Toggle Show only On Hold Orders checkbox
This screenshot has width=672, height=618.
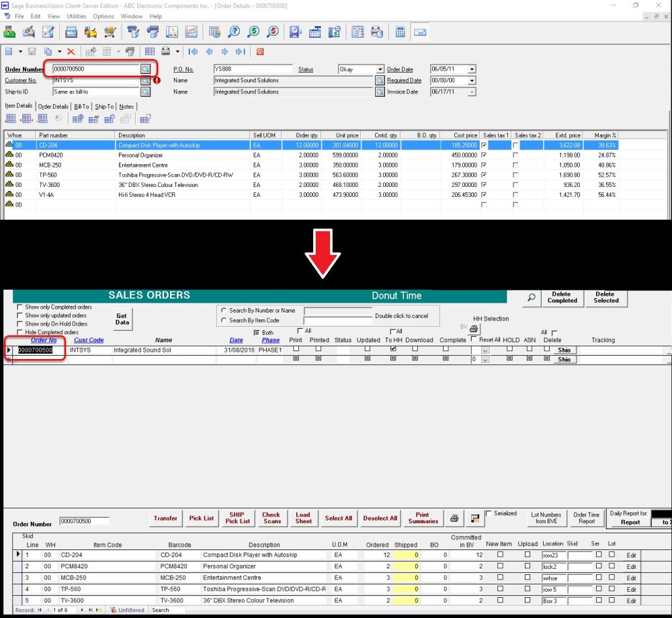[19, 324]
